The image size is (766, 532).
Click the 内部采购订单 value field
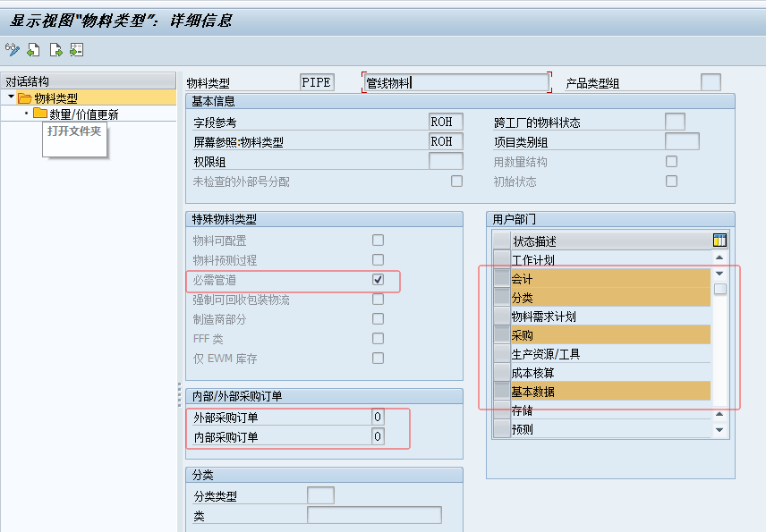coord(378,436)
